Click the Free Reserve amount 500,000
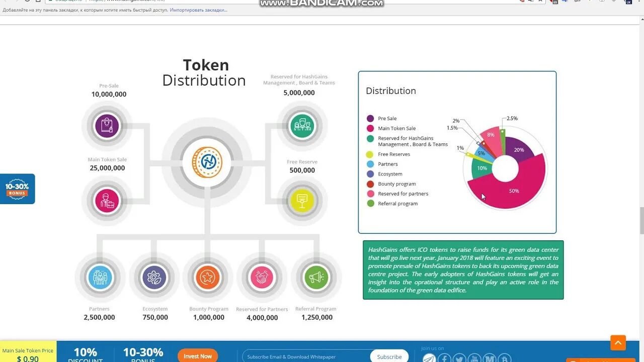Image resolution: width=644 pixels, height=362 pixels. tap(302, 170)
